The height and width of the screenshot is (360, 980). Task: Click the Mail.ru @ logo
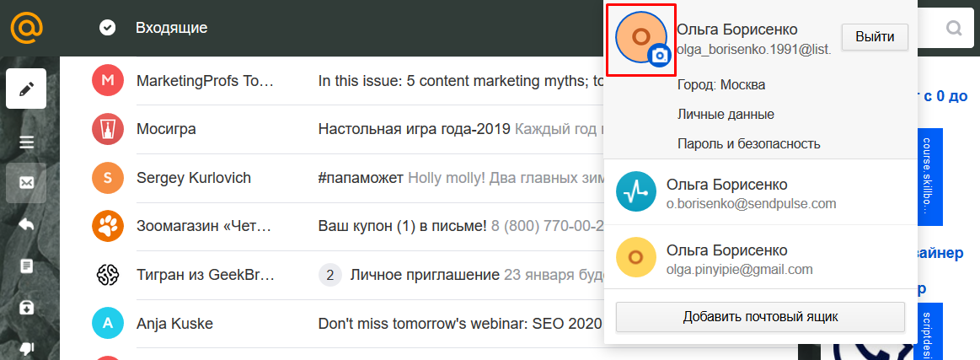coord(27,28)
